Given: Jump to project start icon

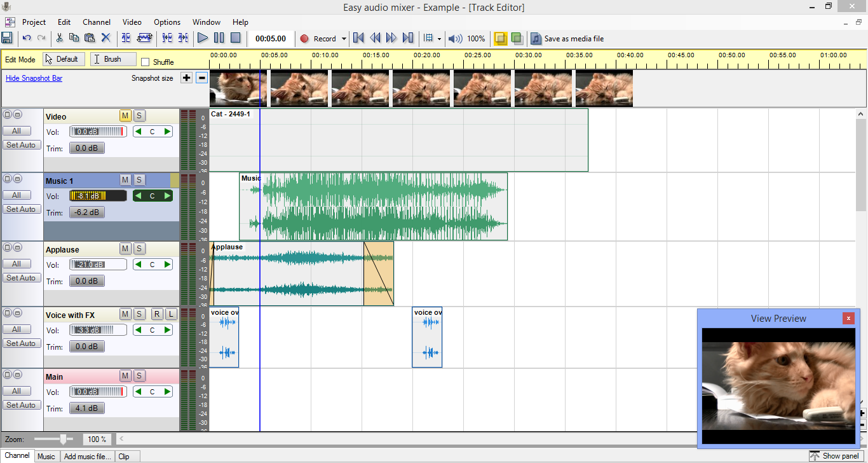Looking at the screenshot, I should click(x=358, y=38).
